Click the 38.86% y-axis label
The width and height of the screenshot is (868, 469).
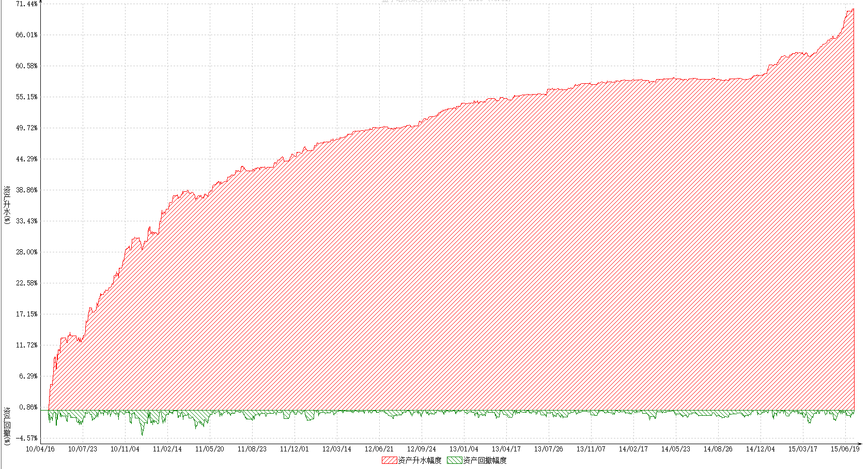27,190
